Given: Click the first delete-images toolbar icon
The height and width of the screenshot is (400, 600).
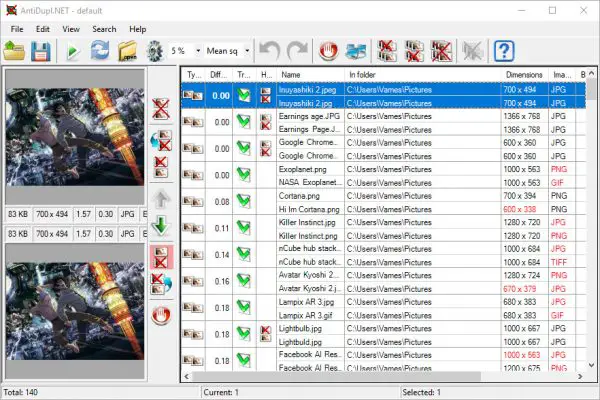Looking at the screenshot, I should pyautogui.click(x=387, y=51).
